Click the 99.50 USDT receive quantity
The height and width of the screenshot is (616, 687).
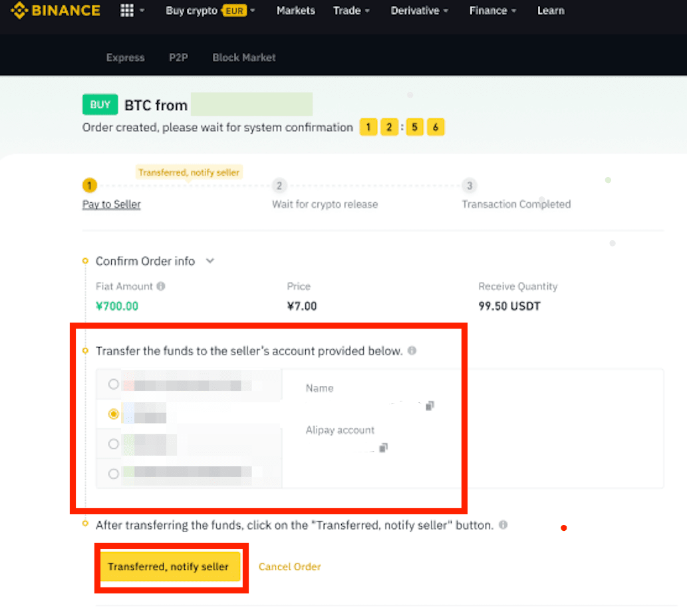(x=509, y=306)
